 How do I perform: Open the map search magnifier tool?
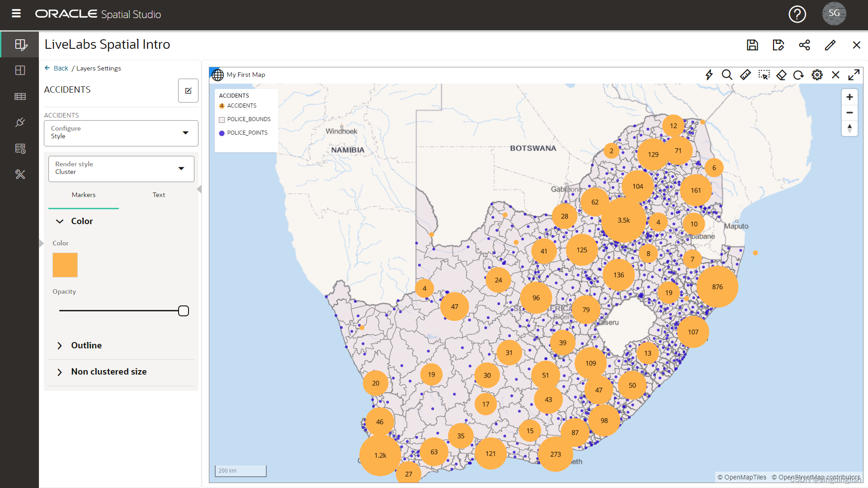tap(727, 75)
